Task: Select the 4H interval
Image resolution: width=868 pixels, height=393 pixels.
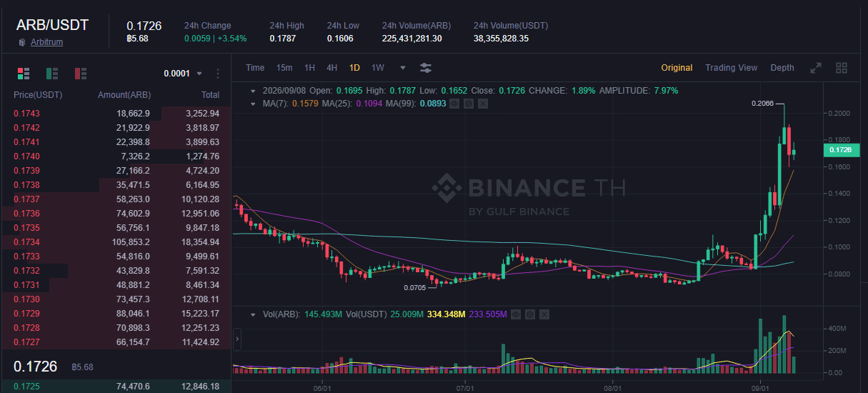Action: coord(332,68)
